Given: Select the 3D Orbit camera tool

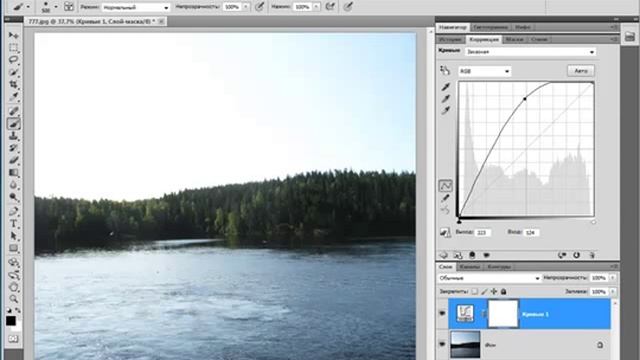Looking at the screenshot, I should pyautogui.click(x=13, y=274).
